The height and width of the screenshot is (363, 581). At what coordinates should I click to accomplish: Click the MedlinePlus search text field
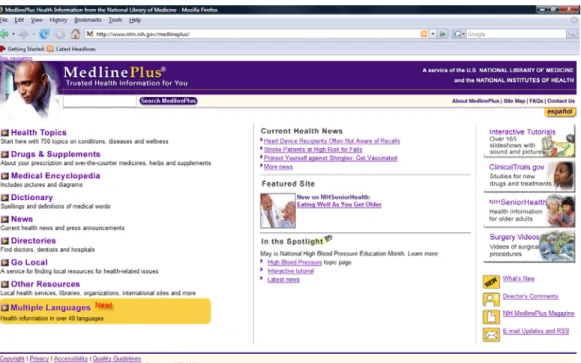[100, 101]
